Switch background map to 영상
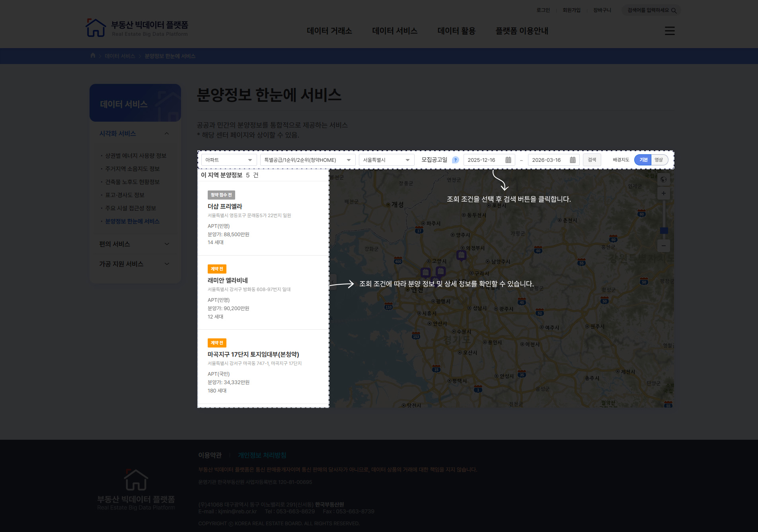 [659, 160]
